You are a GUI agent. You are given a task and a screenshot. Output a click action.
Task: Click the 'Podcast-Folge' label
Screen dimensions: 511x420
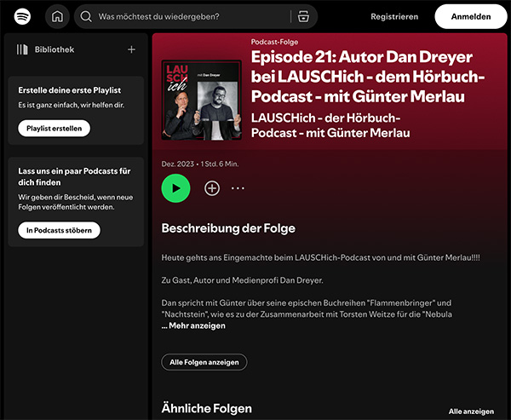pos(274,42)
